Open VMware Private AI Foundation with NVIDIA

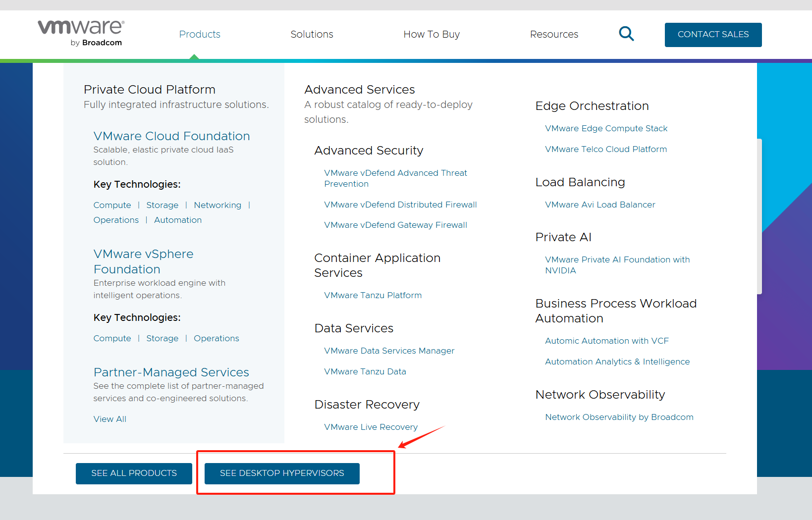(617, 264)
